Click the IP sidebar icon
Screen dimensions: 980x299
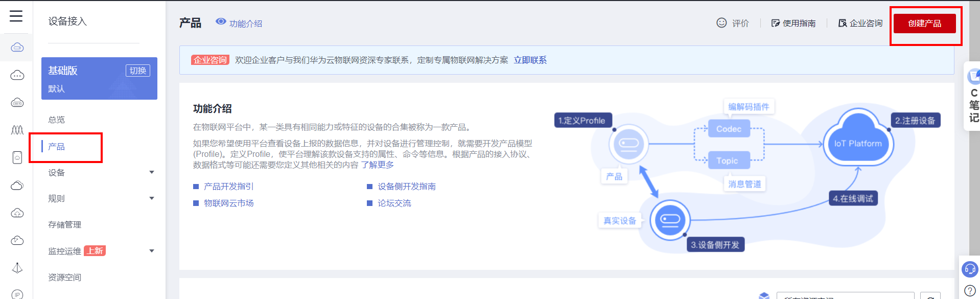(17, 294)
